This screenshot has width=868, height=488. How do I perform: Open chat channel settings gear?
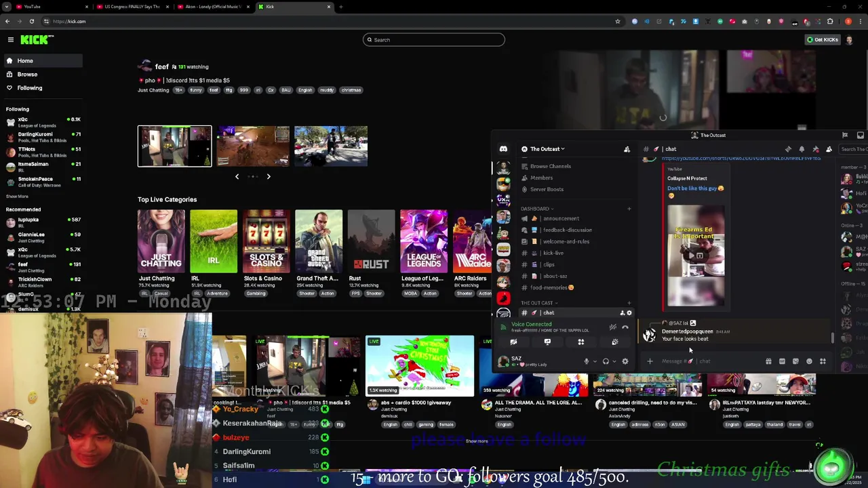click(629, 313)
